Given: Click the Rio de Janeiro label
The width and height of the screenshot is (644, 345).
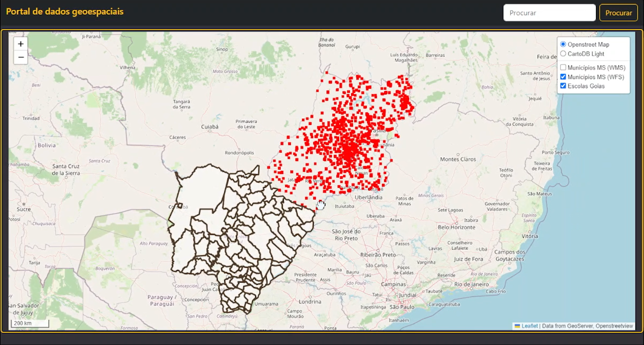Looking at the screenshot, I should pyautogui.click(x=471, y=284).
